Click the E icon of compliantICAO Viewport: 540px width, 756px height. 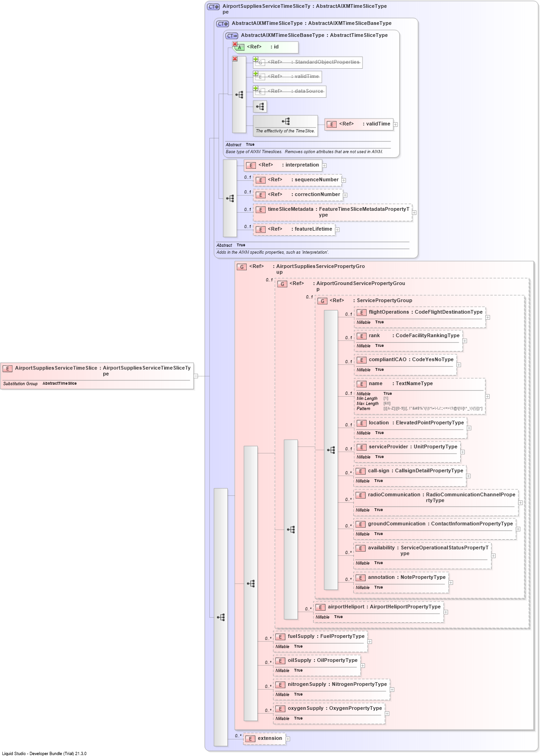coord(362,360)
